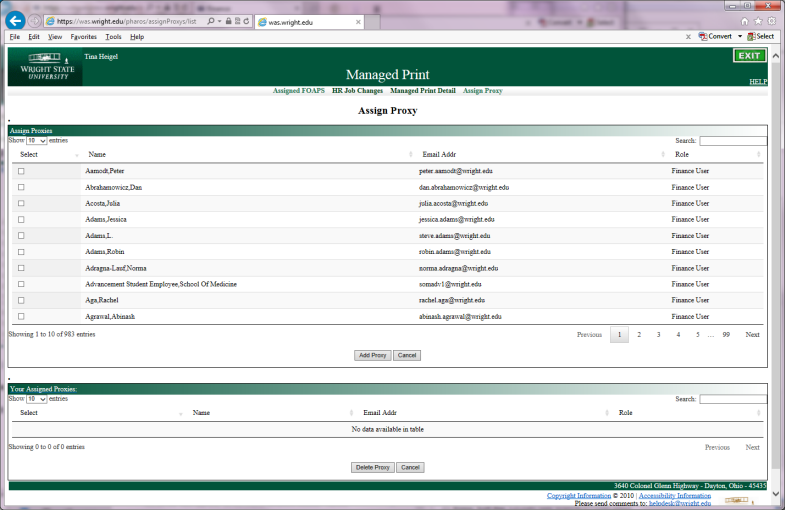This screenshot has width=785, height=510.
Task: Sort Your Assigned Proxies by Email Addr
Action: tap(485, 412)
